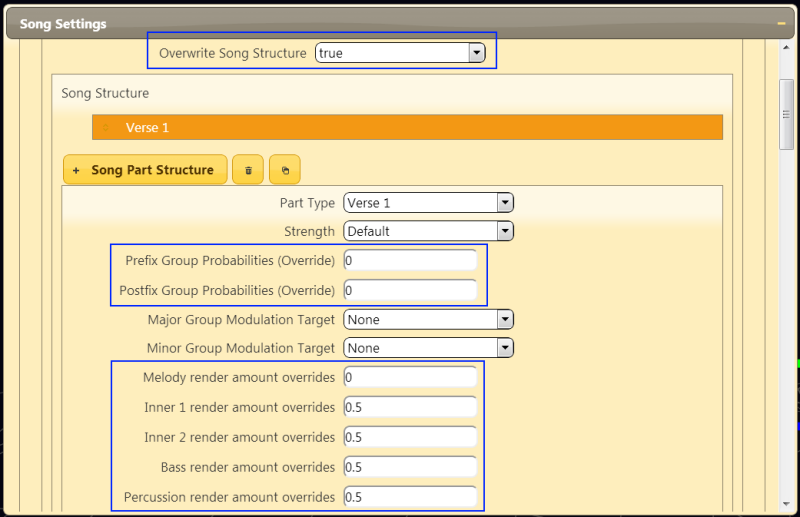Click Bass render amount overrides field
This screenshot has width=800, height=517.
tap(410, 467)
